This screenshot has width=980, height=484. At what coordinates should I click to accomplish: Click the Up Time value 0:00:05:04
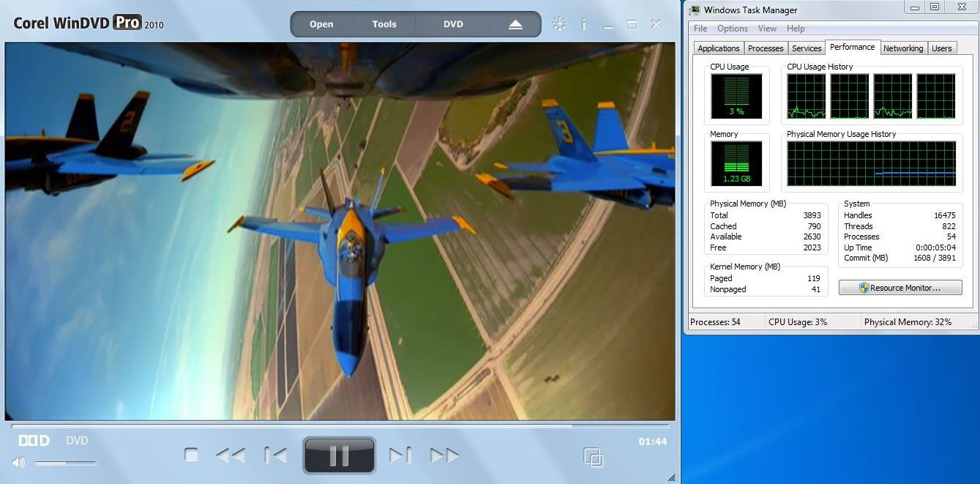(x=935, y=247)
